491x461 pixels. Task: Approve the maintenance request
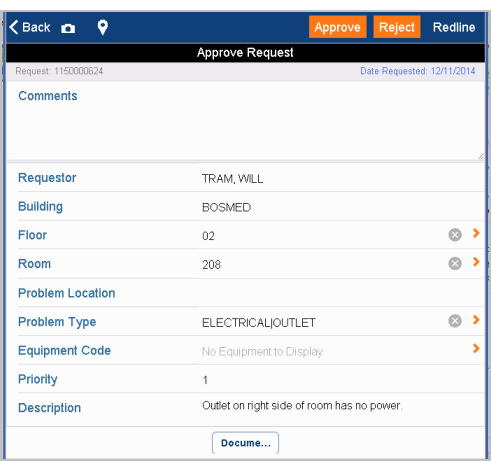(x=337, y=27)
